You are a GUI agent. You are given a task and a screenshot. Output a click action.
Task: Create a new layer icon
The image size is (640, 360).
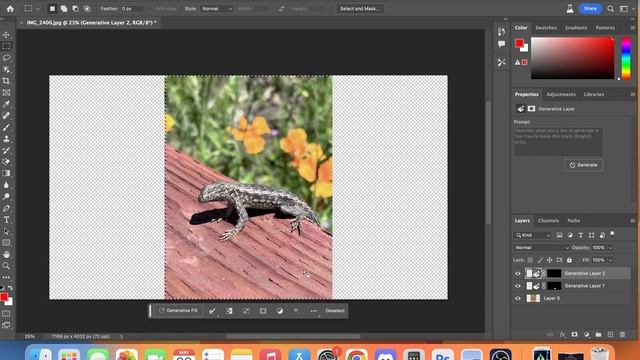pos(610,335)
